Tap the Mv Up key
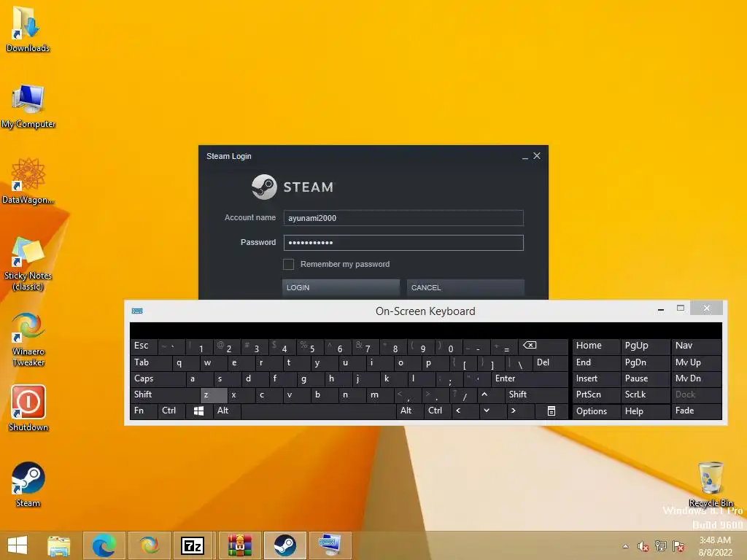Screen dimensions: 747x560 (x=697, y=363)
